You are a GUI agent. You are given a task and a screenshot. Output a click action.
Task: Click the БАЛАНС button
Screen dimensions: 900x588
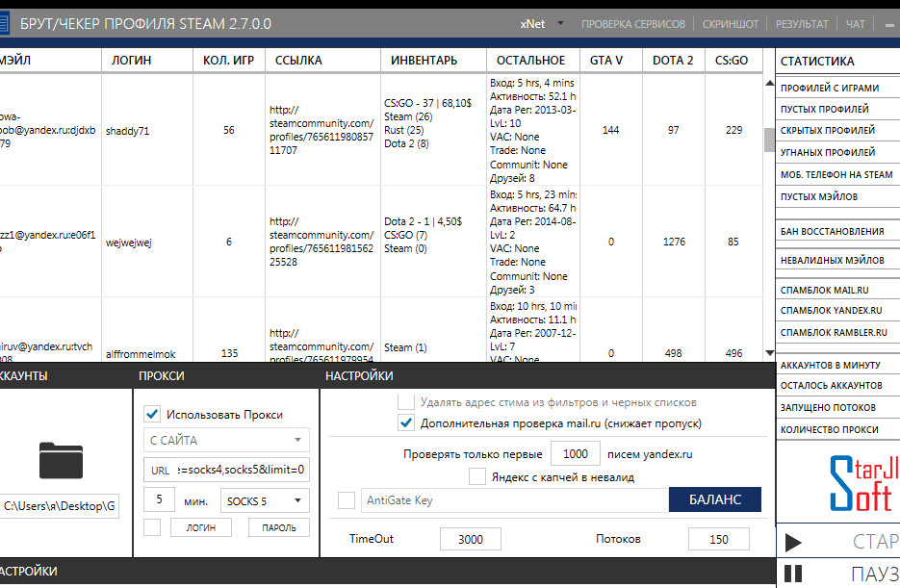pos(715,499)
